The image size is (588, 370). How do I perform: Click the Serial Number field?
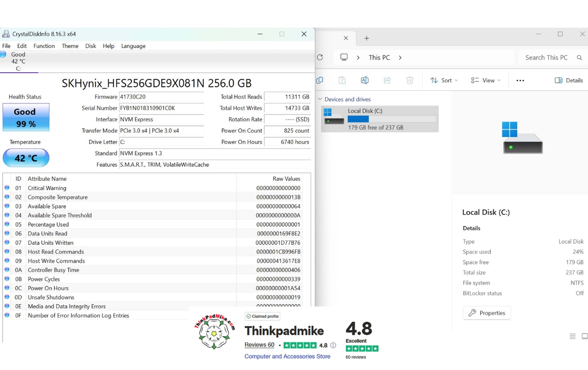pos(161,108)
